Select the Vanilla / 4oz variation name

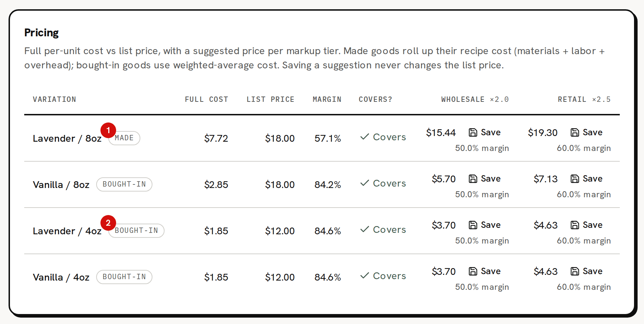pos(61,277)
